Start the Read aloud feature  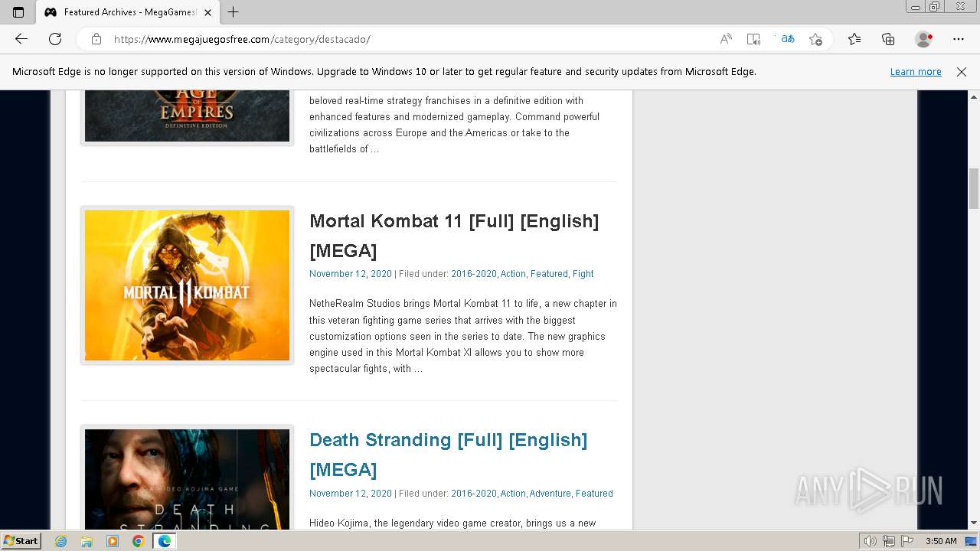coord(726,39)
